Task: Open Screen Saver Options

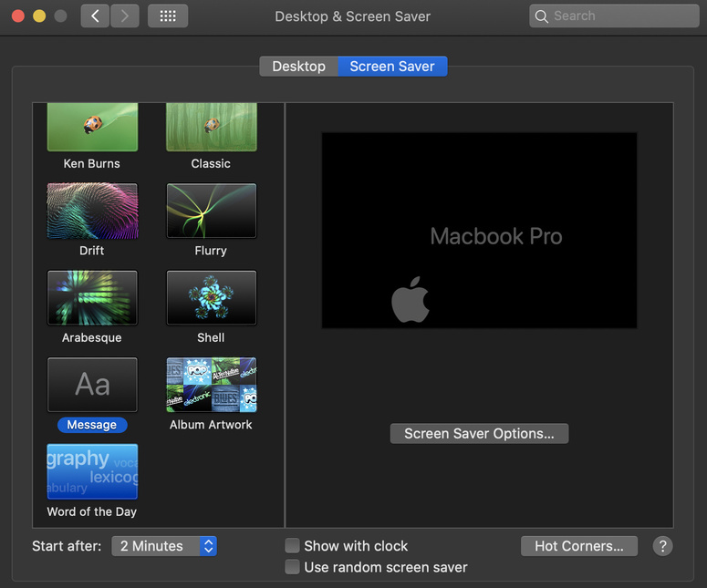Action: point(479,433)
